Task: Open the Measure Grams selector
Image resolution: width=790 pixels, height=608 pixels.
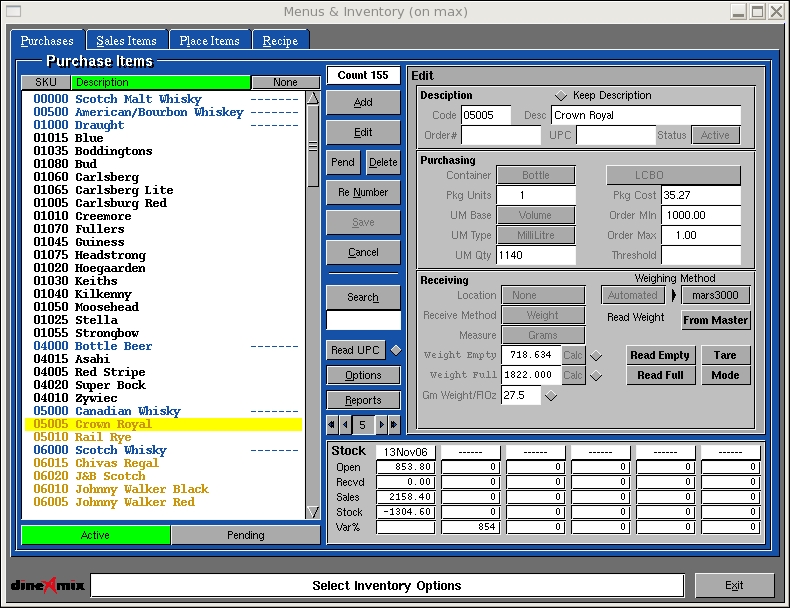Action: click(x=543, y=335)
